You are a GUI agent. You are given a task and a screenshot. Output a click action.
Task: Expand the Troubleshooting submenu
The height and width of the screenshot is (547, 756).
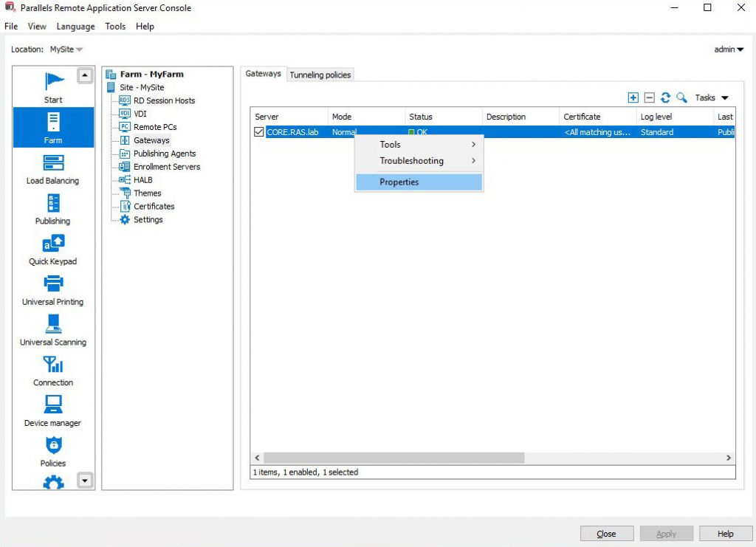coord(419,161)
